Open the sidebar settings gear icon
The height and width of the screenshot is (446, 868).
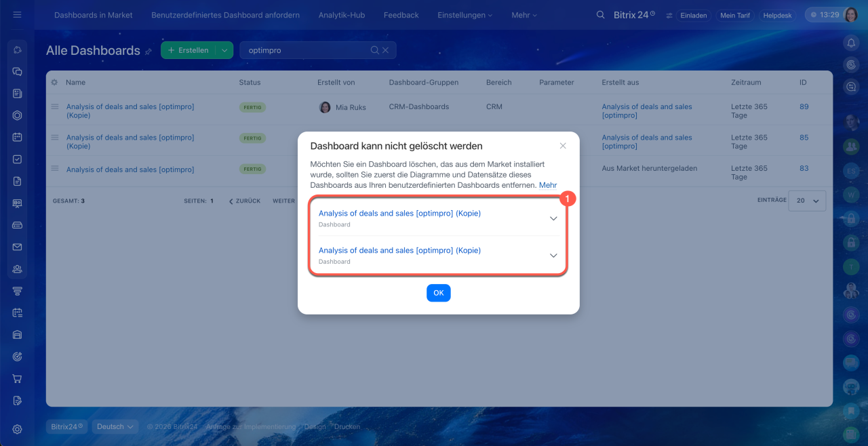pos(18,429)
